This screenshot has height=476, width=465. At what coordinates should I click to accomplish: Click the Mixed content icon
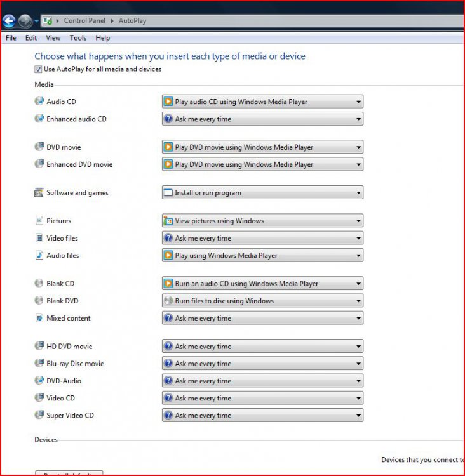[x=39, y=318]
